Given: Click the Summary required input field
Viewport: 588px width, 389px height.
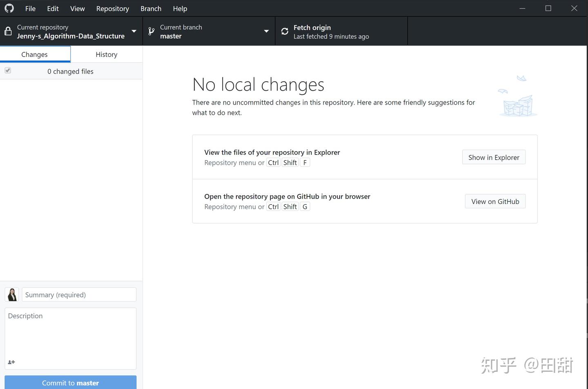Looking at the screenshot, I should pos(79,294).
